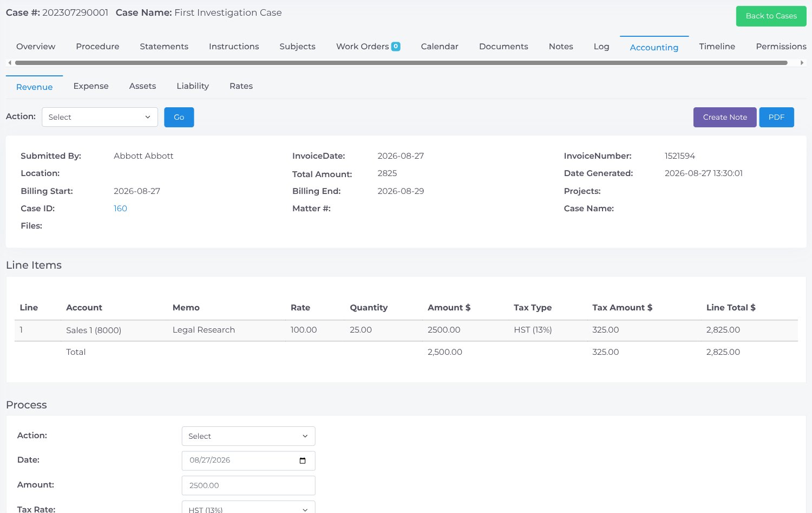The width and height of the screenshot is (812, 513).
Task: Click the tab bar right scroll arrow
Action: click(x=802, y=63)
